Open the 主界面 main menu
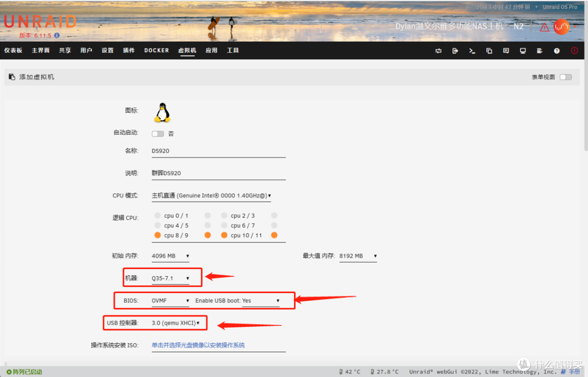The image size is (588, 377). point(40,50)
